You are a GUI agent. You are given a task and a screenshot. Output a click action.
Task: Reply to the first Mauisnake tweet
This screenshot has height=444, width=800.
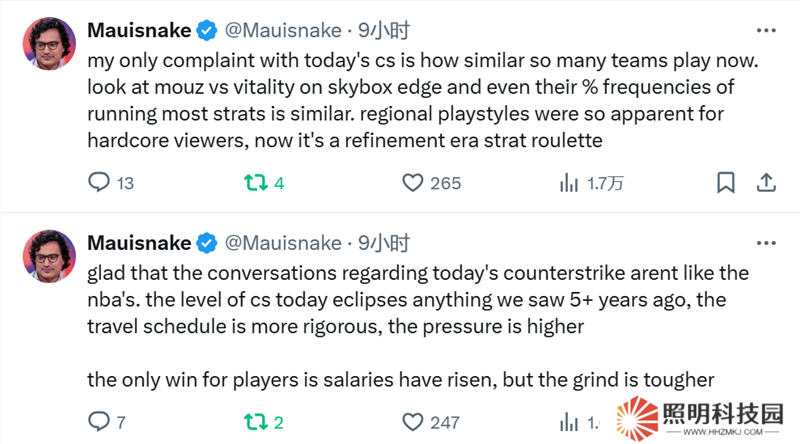99,183
